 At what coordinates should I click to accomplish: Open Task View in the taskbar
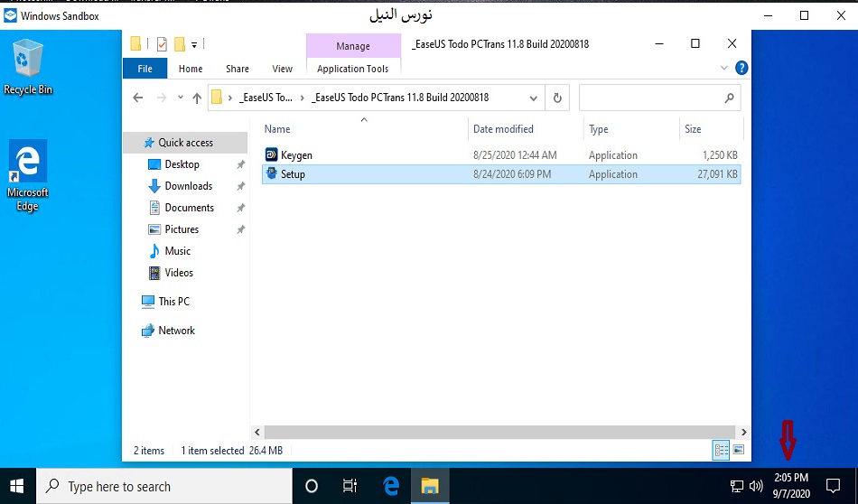[x=350, y=486]
